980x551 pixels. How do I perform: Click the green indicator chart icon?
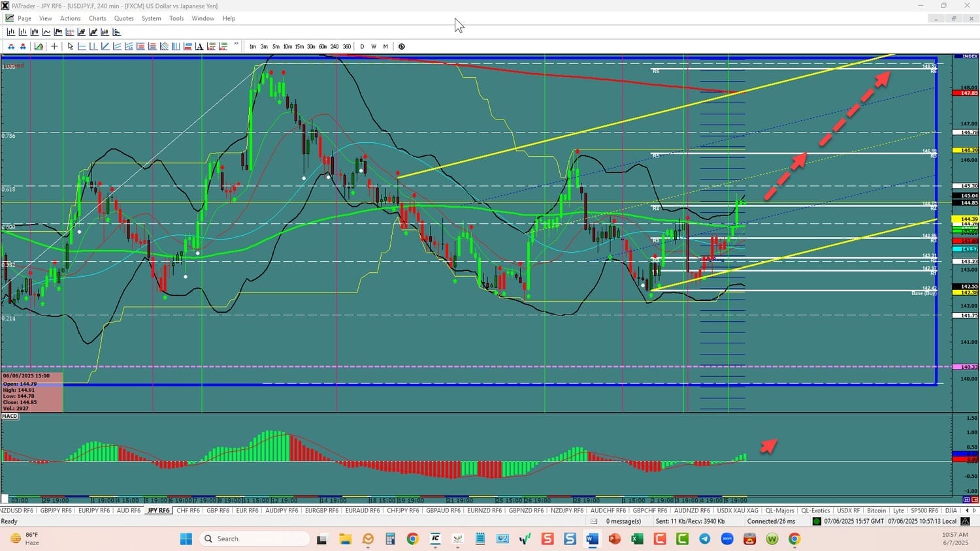pyautogui.click(x=39, y=46)
